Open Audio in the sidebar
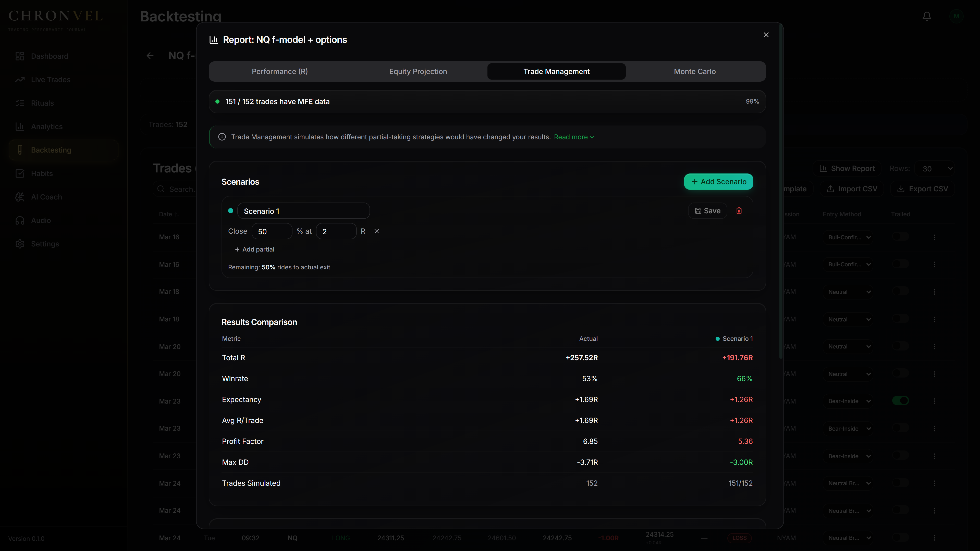Screen dimensions: 980x551 pyautogui.click(x=63, y=221)
